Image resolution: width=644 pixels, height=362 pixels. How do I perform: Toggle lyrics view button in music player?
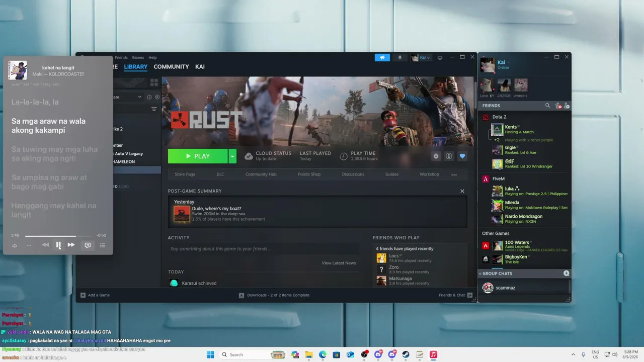88,245
